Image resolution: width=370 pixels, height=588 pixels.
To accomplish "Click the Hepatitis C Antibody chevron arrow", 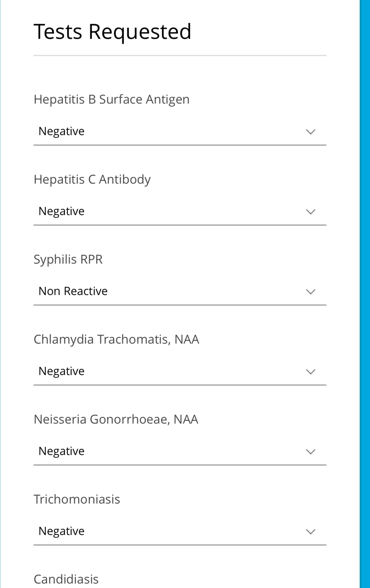I will (x=310, y=212).
